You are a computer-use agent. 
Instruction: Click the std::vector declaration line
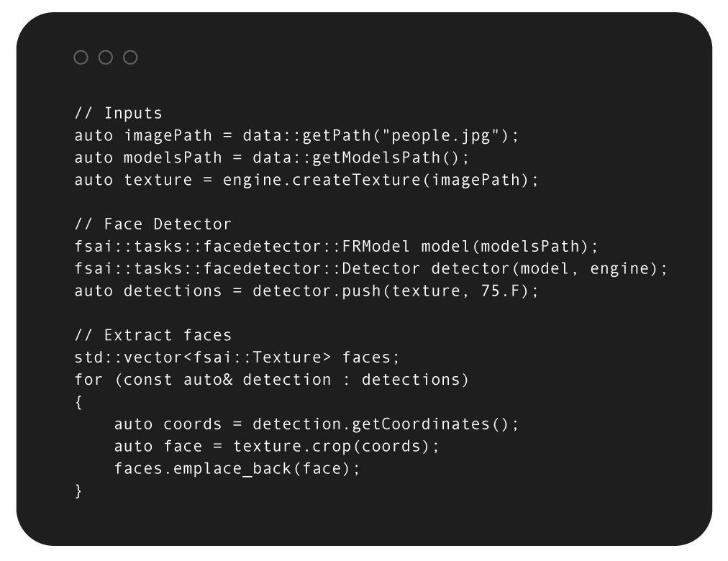[x=237, y=357]
